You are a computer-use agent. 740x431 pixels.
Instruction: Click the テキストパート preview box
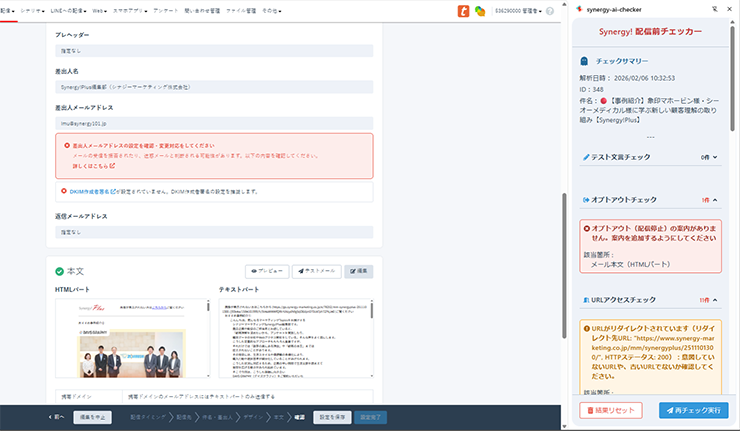(296, 338)
